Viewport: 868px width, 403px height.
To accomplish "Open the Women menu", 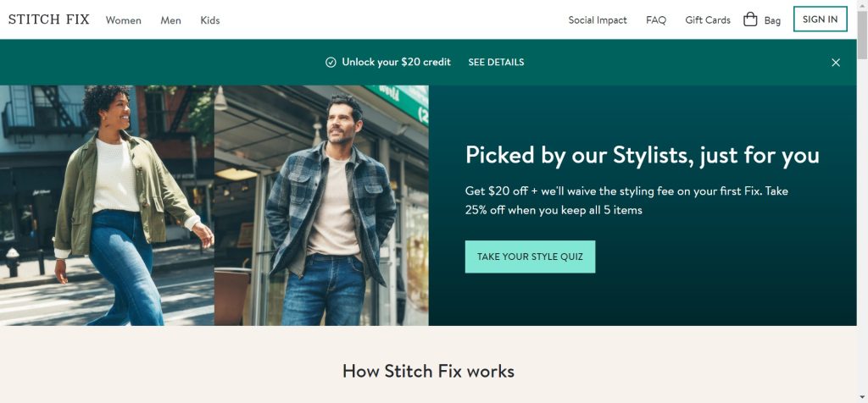I will pyautogui.click(x=124, y=20).
